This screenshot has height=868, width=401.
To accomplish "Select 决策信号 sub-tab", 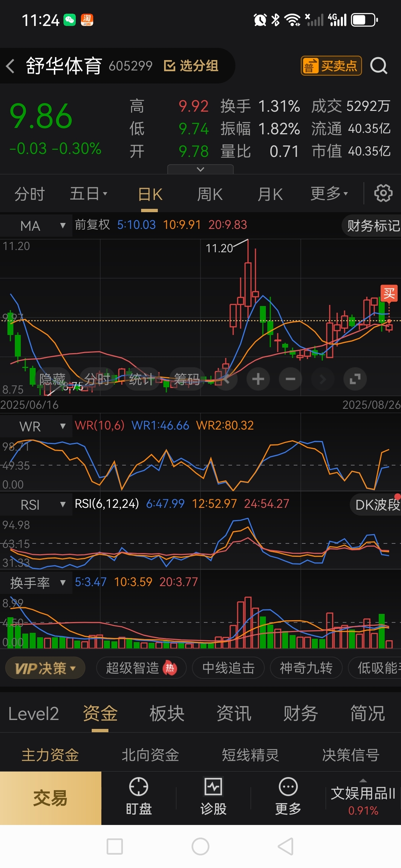I will (351, 755).
